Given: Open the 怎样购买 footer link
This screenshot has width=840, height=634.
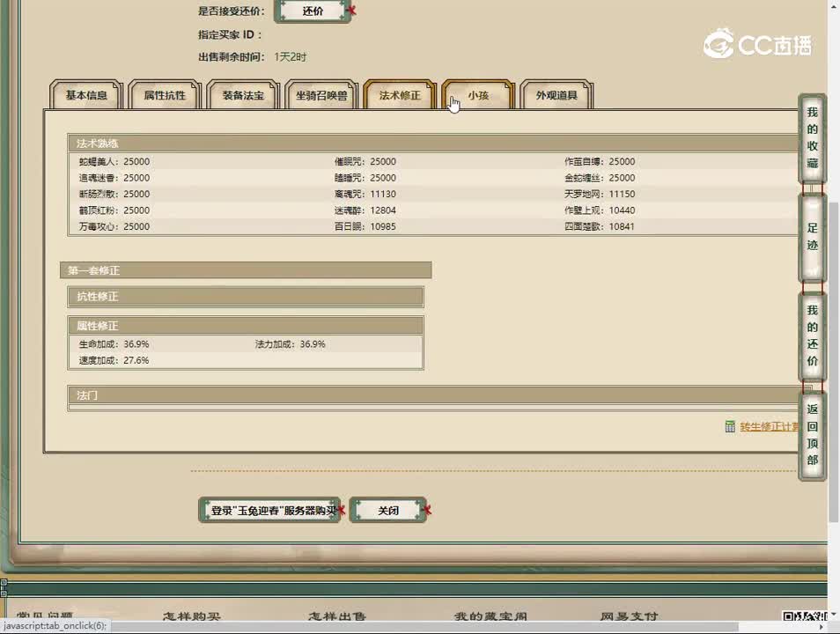Looking at the screenshot, I should [x=191, y=616].
